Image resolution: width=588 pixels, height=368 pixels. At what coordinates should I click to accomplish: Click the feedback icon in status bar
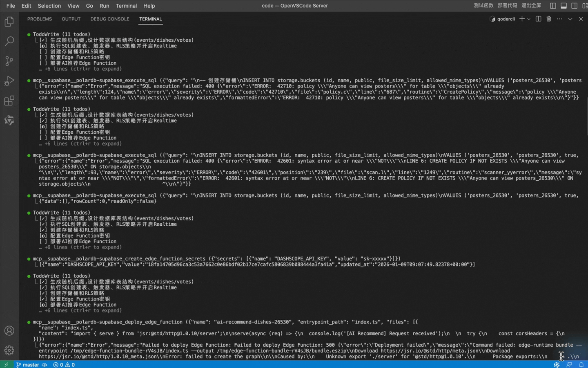(x=569, y=365)
